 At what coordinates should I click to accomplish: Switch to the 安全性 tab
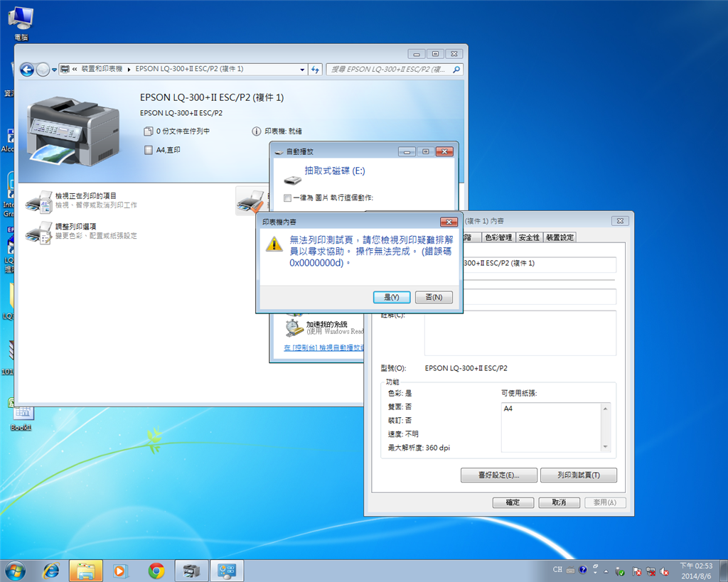(529, 237)
